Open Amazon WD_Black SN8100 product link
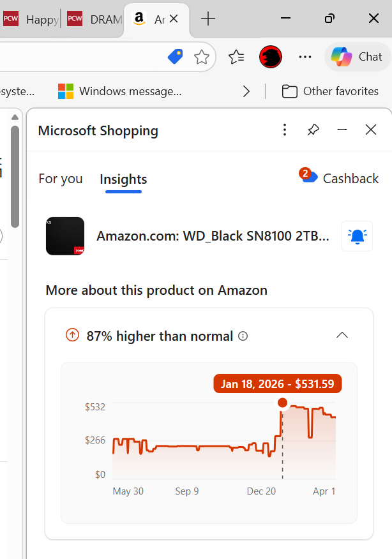The height and width of the screenshot is (559, 392). [213, 236]
